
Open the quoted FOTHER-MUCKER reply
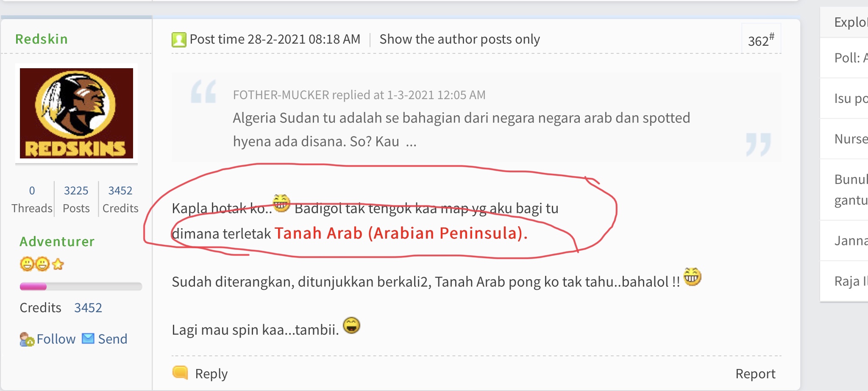pyautogui.click(x=359, y=95)
